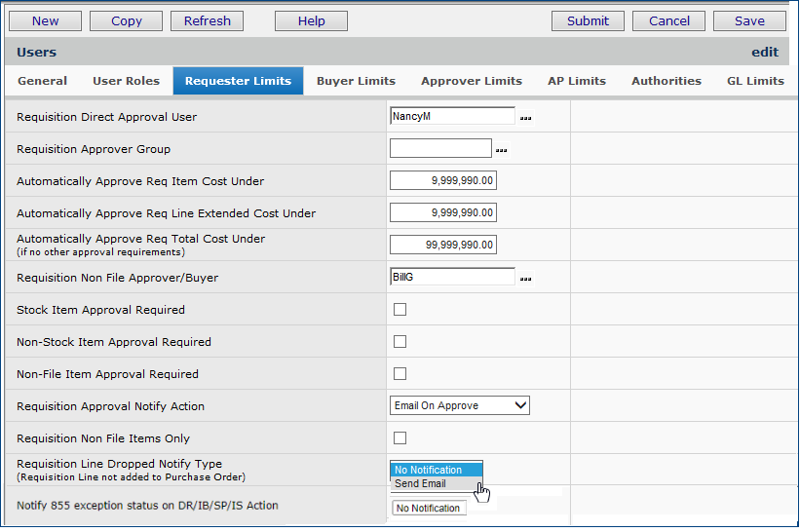Click the ellipsis lookup beside BillG field
Viewport: 800px width, 532px height.
coord(526,279)
